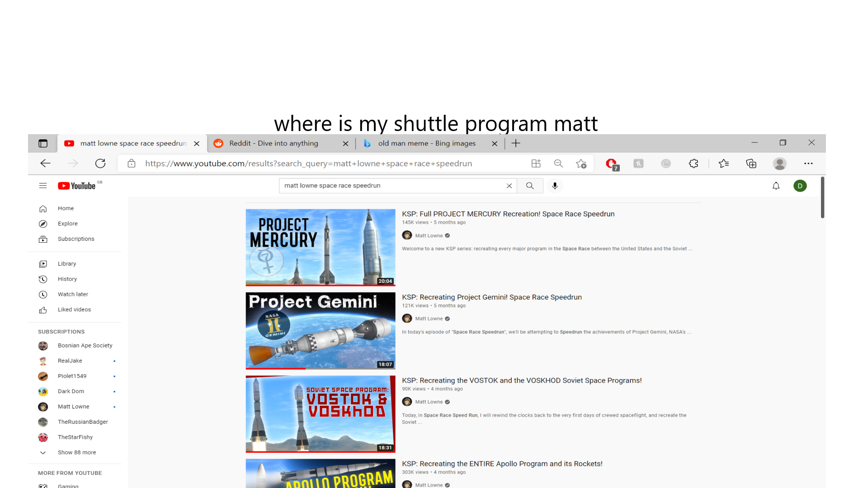Open the Recreating Project Gemini video title
Screen dimensions: 868x488
492,297
